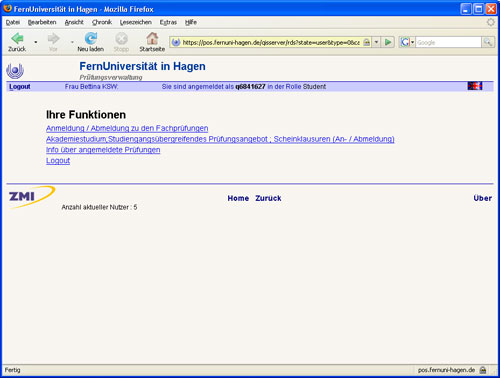Screen dimensions: 500x378
Task: Open the Lesezeichen menu
Action: coord(136,22)
